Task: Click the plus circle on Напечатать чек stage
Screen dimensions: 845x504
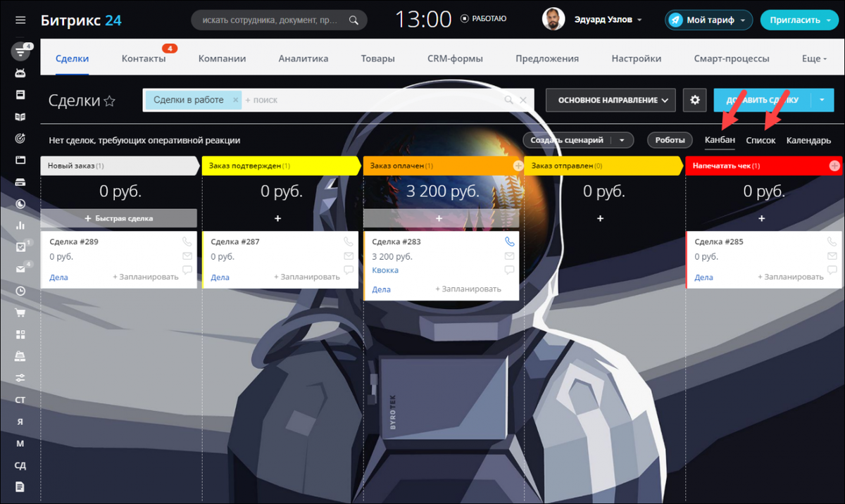Action: click(x=834, y=165)
